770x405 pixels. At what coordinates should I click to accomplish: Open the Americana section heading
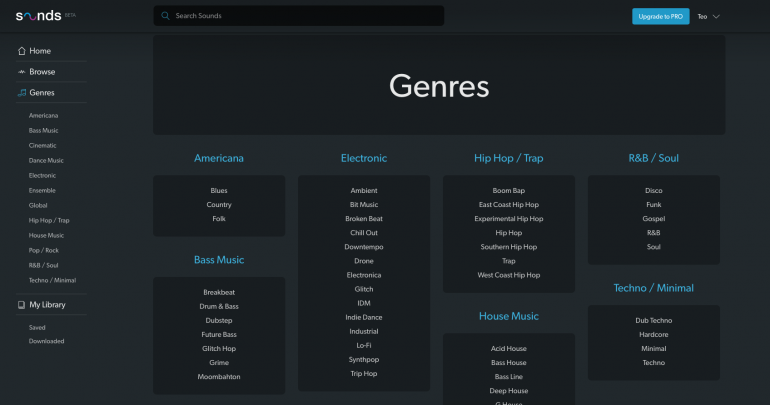[219, 158]
